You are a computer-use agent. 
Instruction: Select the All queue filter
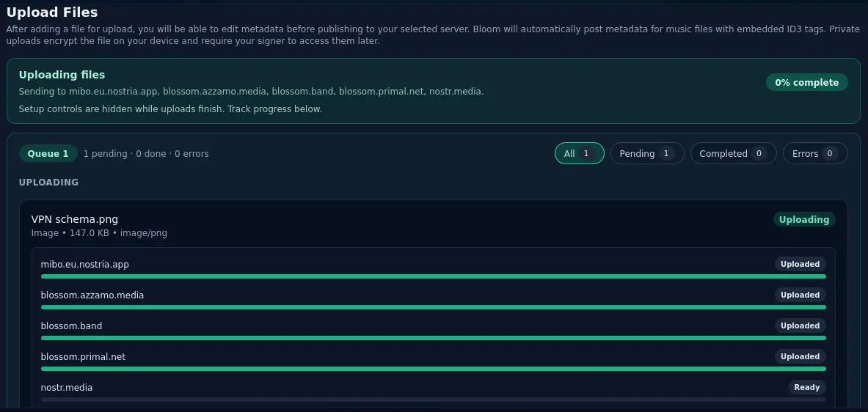point(579,153)
